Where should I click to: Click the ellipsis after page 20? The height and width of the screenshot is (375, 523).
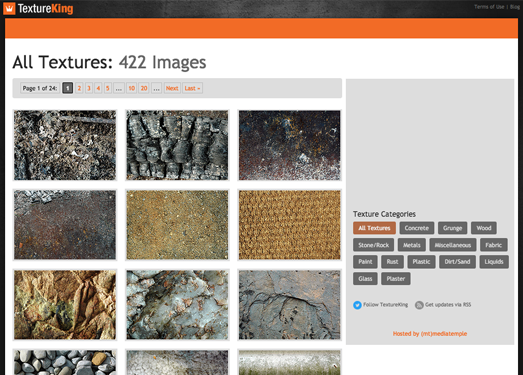pyautogui.click(x=156, y=88)
